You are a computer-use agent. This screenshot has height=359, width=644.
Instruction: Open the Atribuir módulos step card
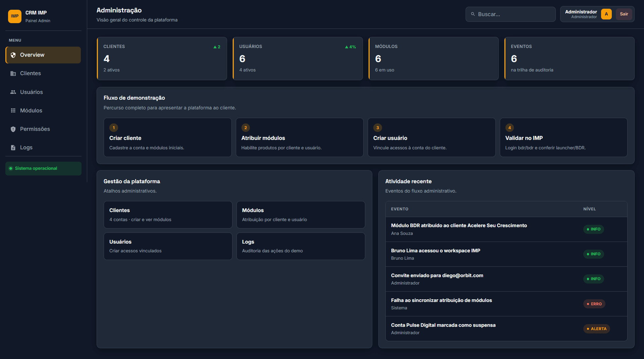click(300, 137)
